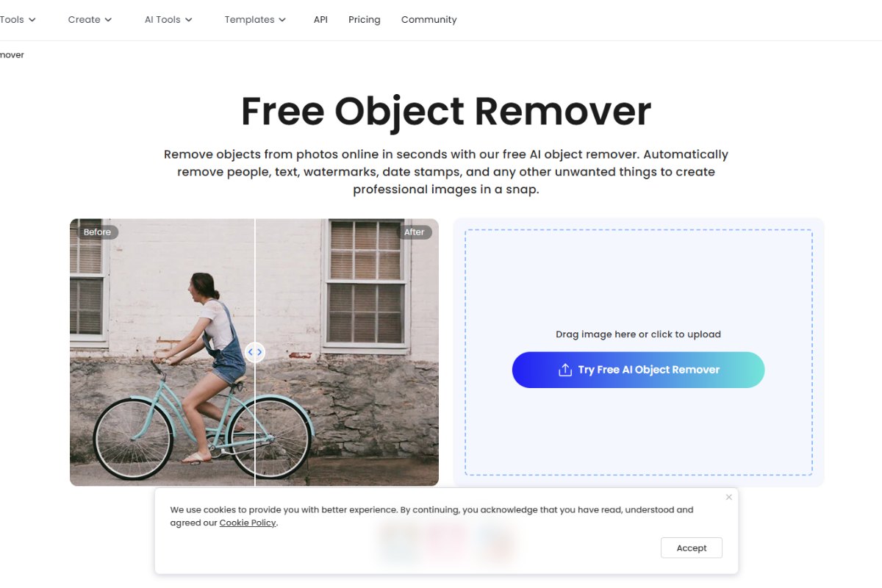Click the After label on preview image
The width and height of the screenshot is (882, 588).
coord(415,232)
